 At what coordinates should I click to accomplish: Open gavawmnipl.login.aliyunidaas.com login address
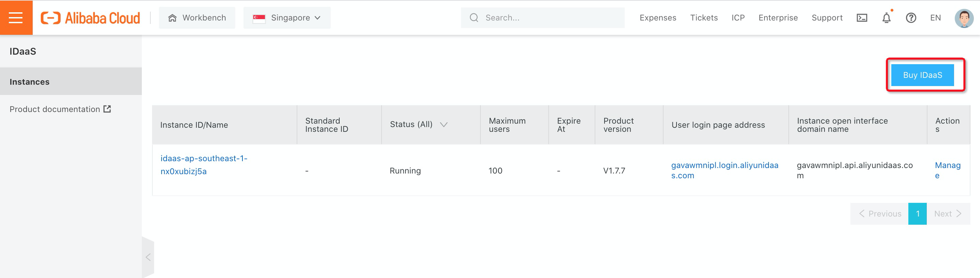click(x=724, y=170)
